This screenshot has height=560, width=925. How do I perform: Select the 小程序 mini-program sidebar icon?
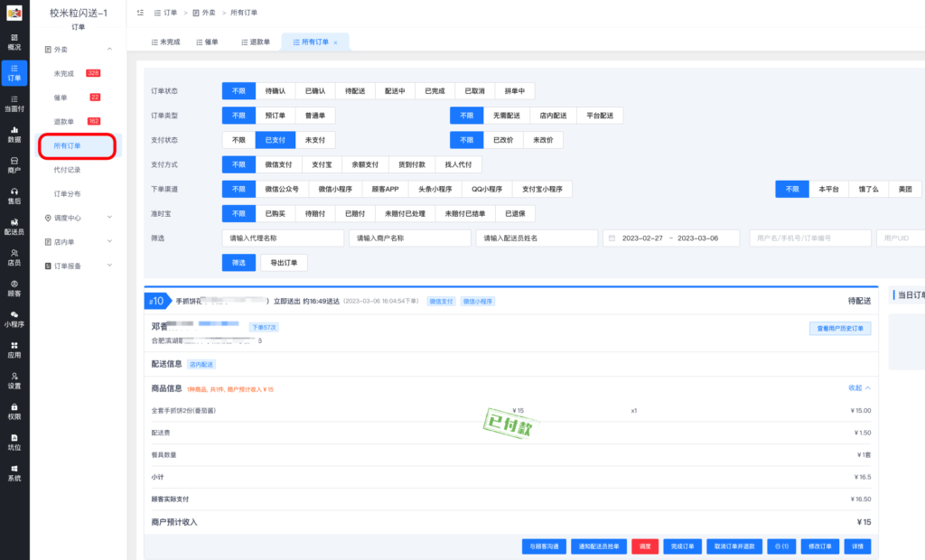(x=14, y=318)
